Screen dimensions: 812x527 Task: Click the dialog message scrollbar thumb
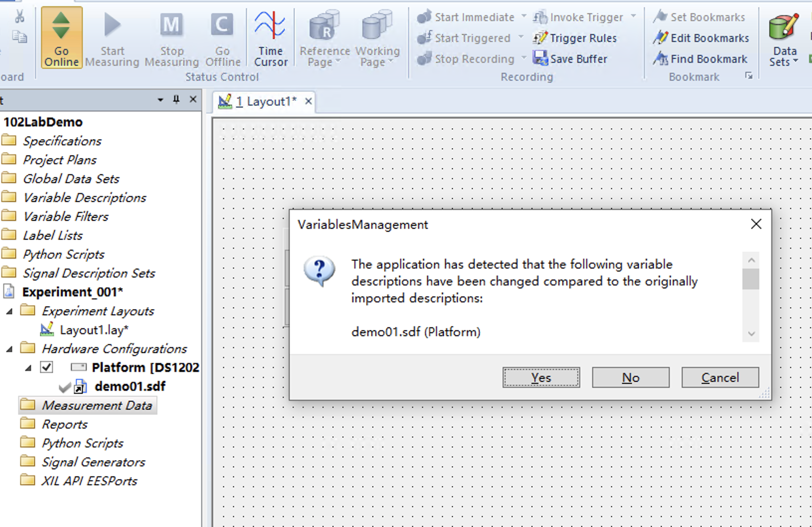[x=750, y=279]
